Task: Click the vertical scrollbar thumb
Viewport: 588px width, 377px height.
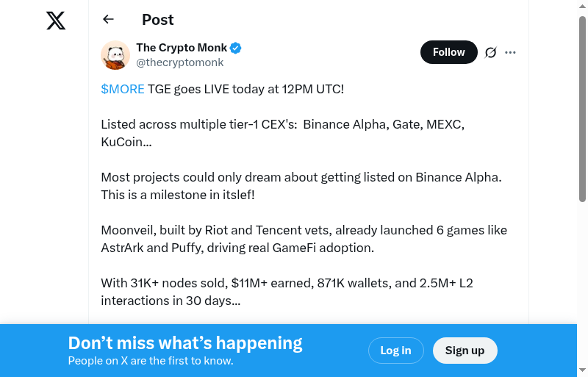Action: tap(582, 110)
